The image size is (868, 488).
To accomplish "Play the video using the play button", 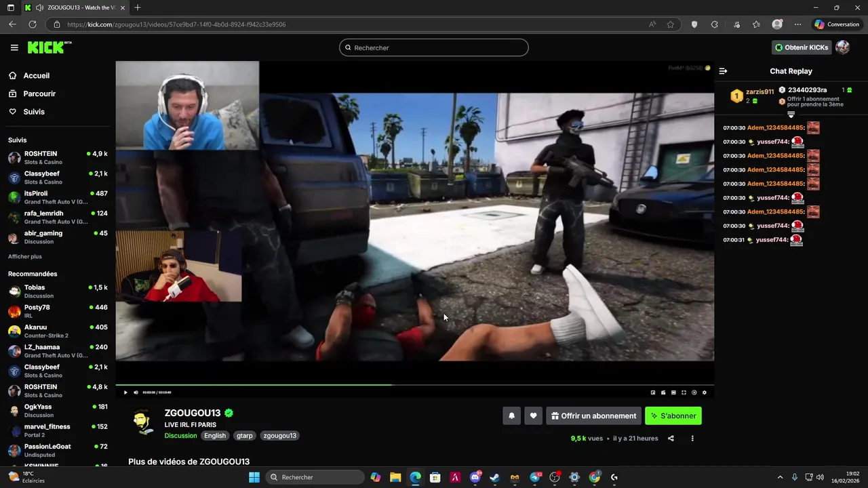I will 125,392.
